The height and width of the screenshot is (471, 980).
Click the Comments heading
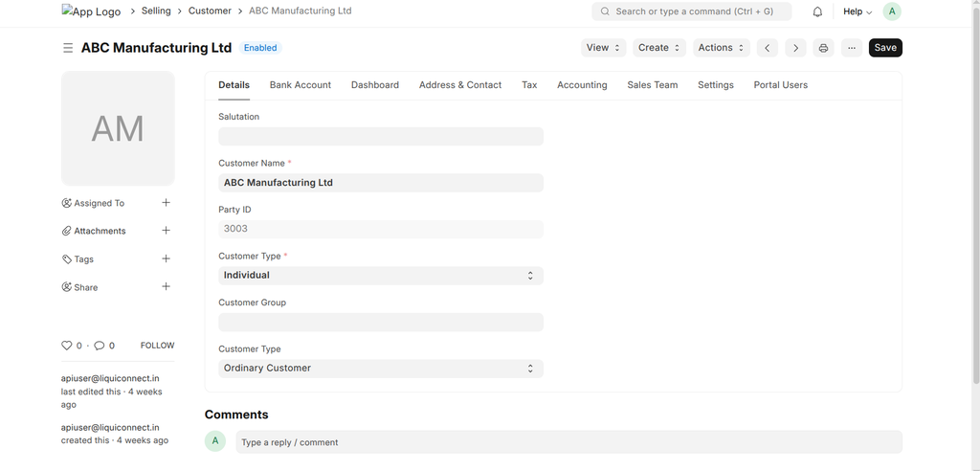coord(236,415)
